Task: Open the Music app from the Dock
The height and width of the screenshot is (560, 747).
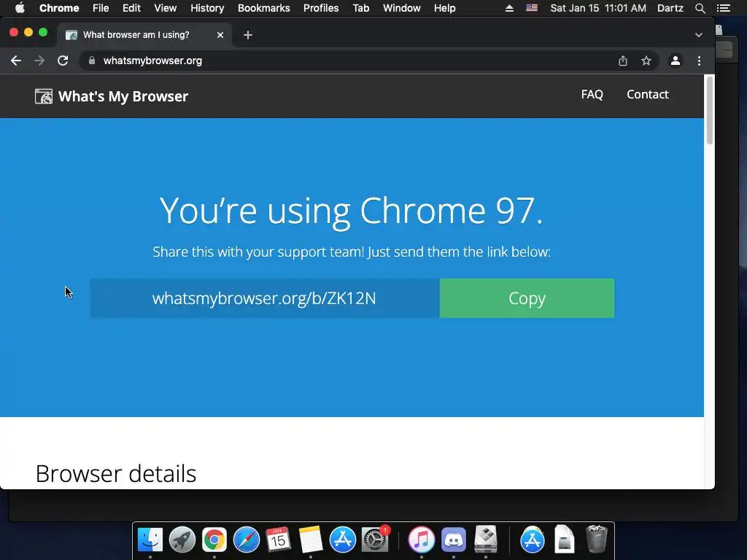Action: [x=421, y=540]
